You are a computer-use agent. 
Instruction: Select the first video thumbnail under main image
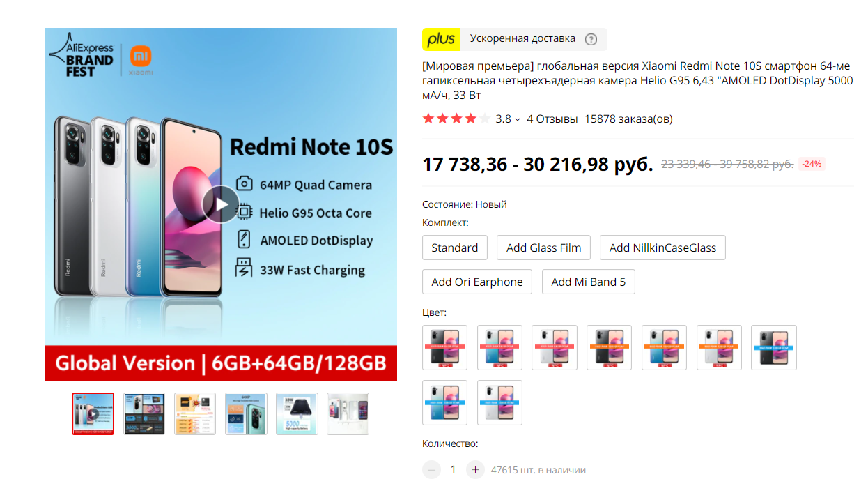point(93,413)
